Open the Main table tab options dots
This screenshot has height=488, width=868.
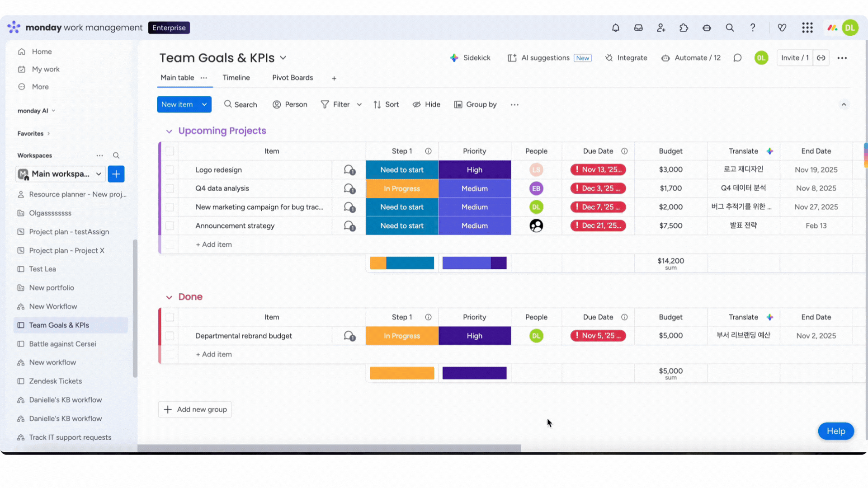[x=204, y=78]
